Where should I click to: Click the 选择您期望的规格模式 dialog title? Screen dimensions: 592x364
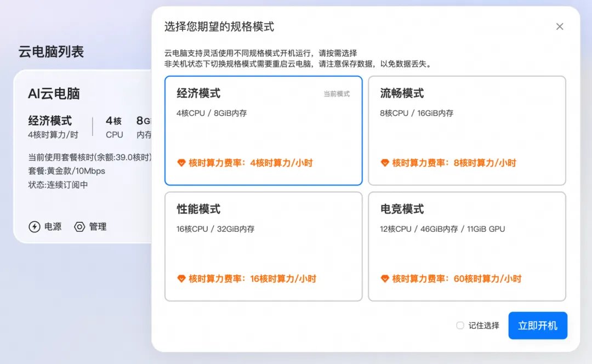coord(219,26)
